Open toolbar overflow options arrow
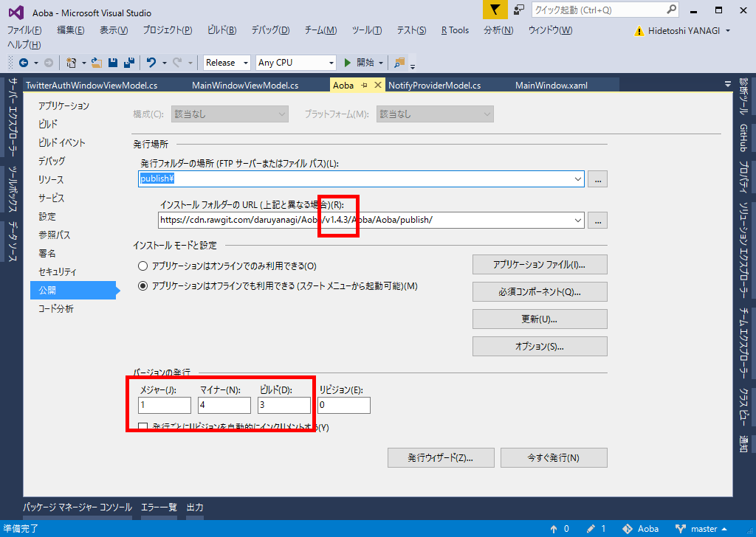This screenshot has height=537, width=756. point(413,65)
